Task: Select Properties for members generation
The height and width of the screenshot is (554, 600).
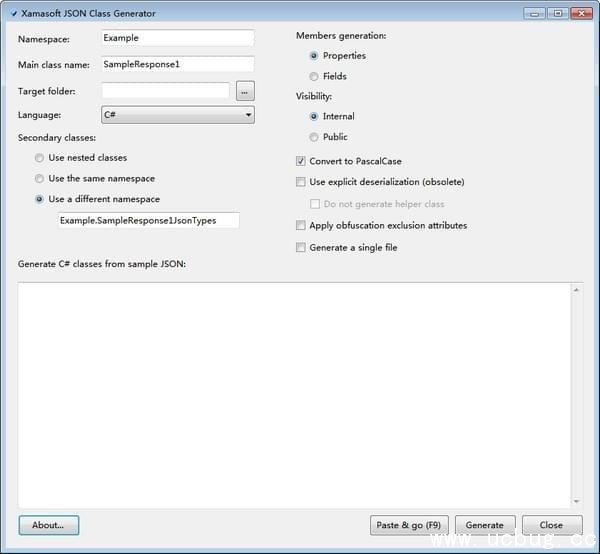Action: (x=314, y=56)
